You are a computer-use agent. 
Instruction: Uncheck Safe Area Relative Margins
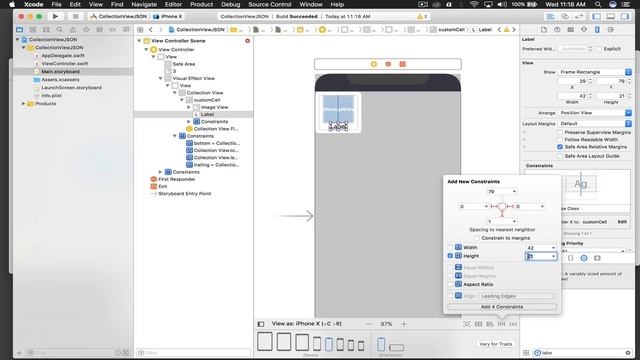pos(560,147)
